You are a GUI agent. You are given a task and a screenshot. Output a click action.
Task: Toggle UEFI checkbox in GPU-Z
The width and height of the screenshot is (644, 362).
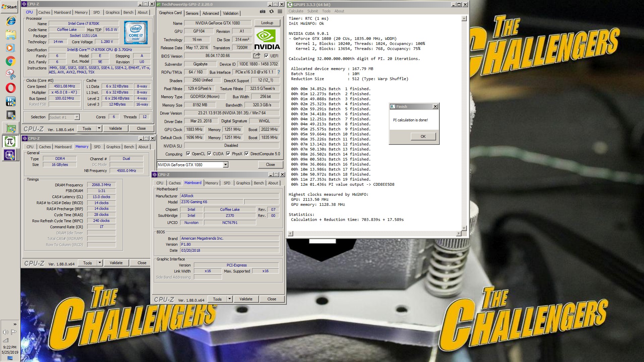(266, 56)
